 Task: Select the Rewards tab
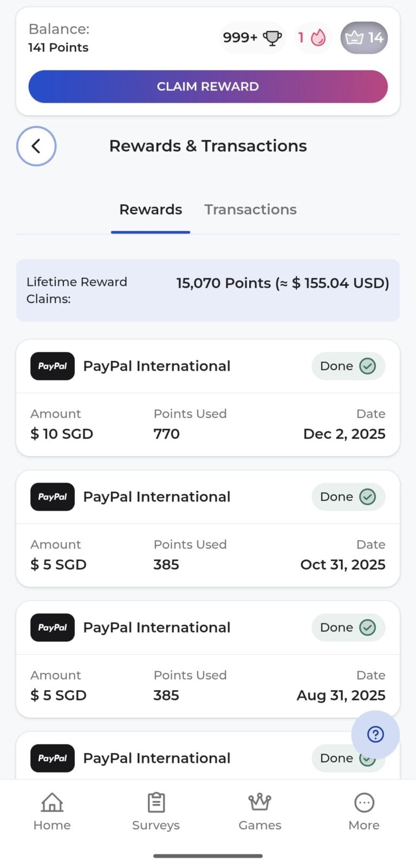(151, 210)
